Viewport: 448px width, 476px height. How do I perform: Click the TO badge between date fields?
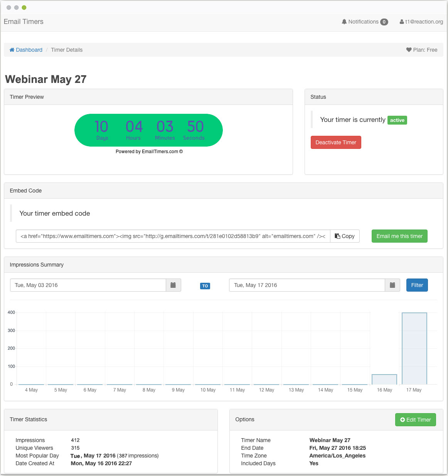(x=205, y=286)
